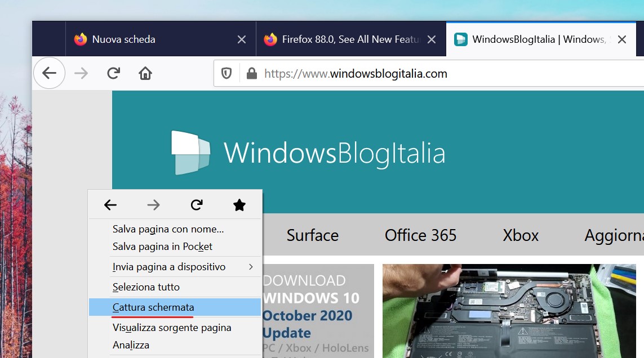The image size is (644, 358).
Task: Reload via context menu refresh icon
Action: [197, 205]
